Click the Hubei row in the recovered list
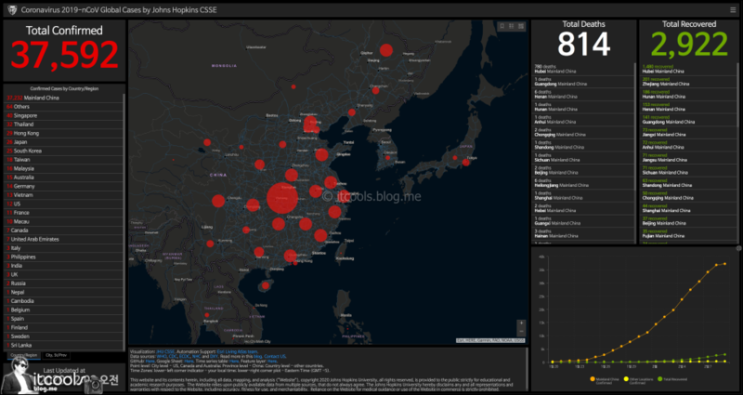 tap(689, 69)
